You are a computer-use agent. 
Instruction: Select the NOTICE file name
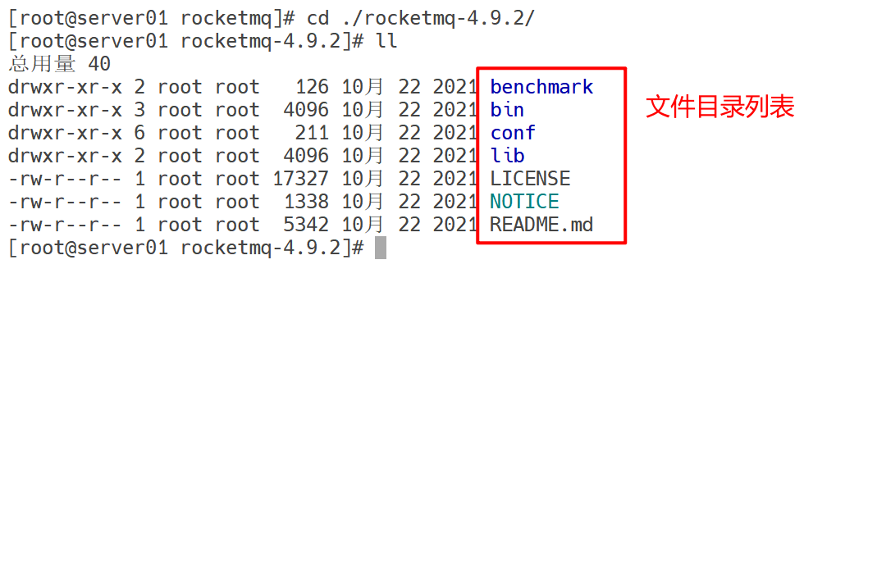click(524, 202)
